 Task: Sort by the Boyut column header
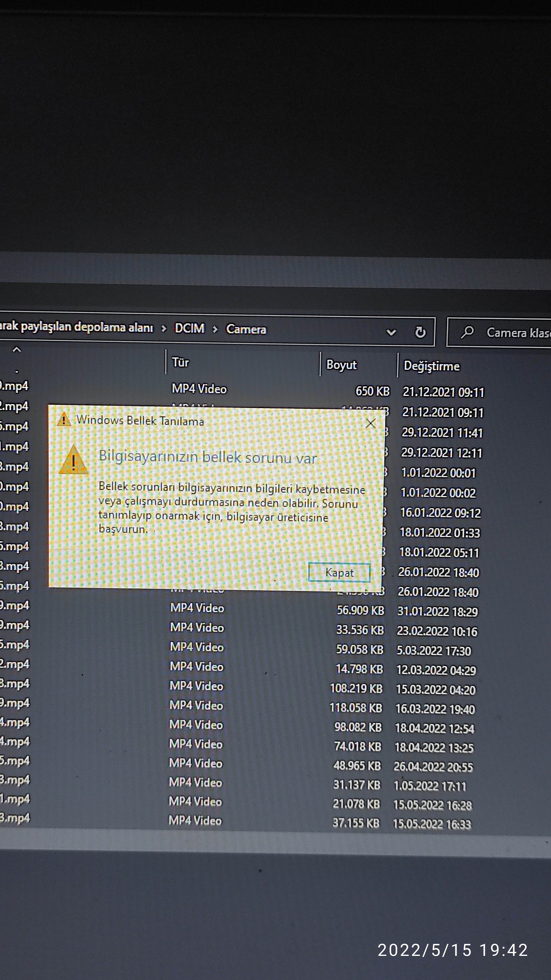[341, 365]
